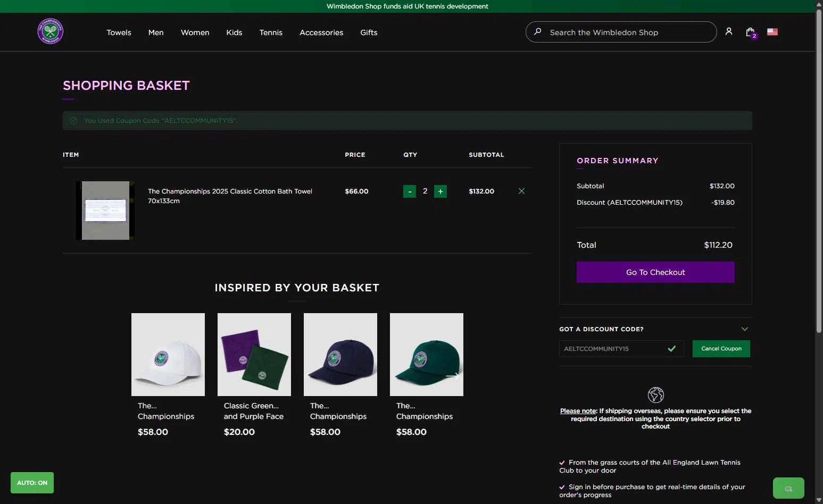Click the search magnifier icon
Image resolution: width=823 pixels, height=504 pixels.
point(538,32)
